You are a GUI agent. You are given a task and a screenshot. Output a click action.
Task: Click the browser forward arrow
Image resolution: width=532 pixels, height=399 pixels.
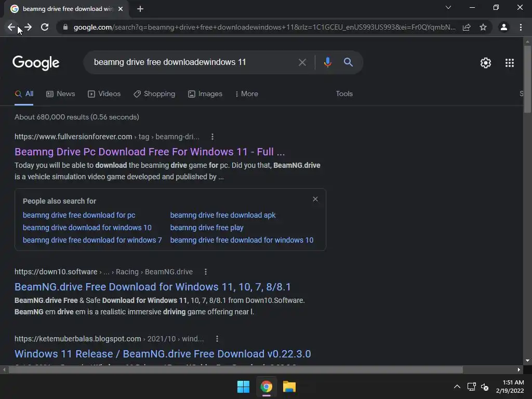[28, 27]
